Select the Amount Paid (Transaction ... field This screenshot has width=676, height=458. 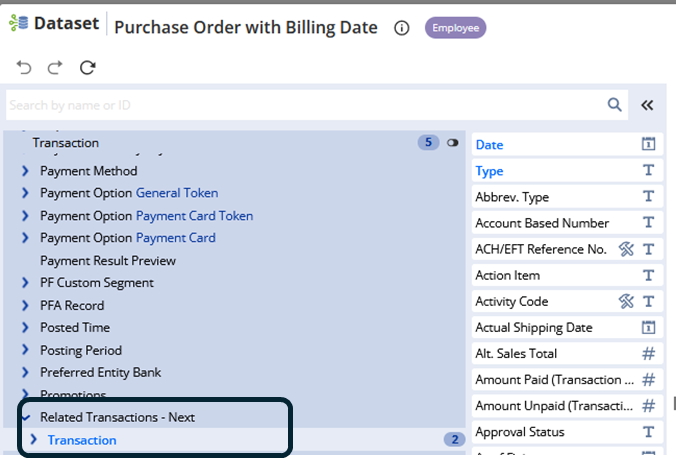point(567,380)
